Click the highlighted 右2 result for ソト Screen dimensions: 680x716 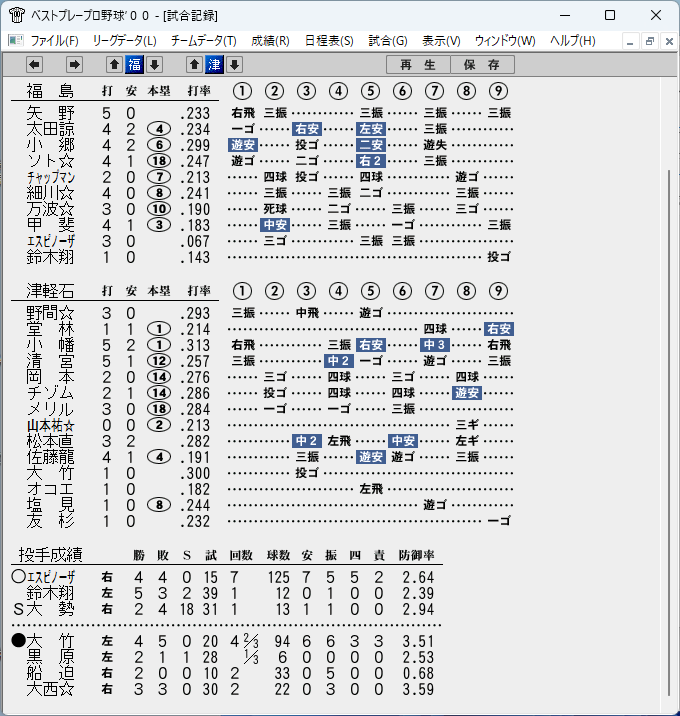370,161
